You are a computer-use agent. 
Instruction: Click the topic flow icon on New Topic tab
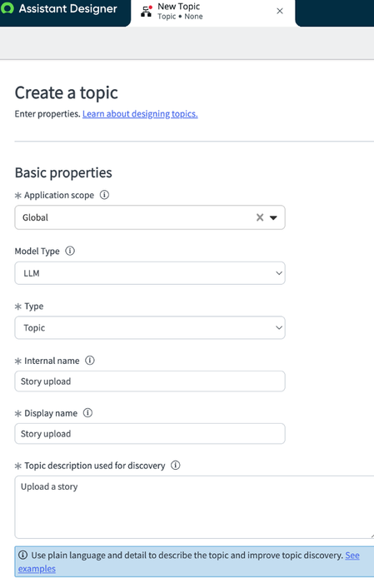[147, 12]
